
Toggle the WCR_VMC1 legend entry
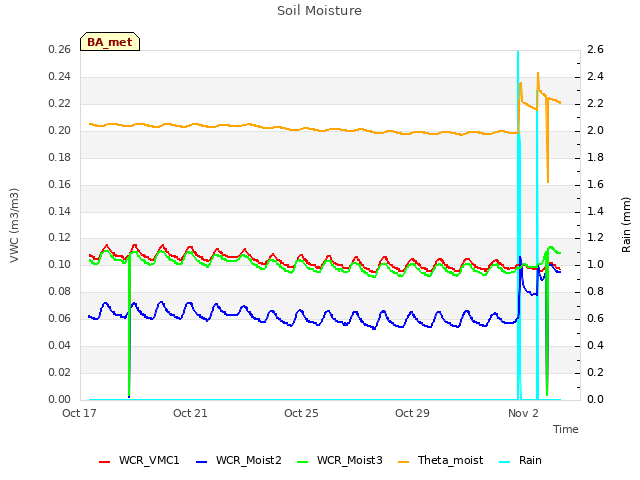pyautogui.click(x=139, y=460)
